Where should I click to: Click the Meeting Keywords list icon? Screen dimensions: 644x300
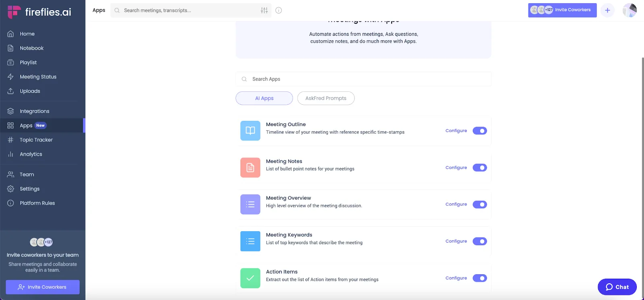pyautogui.click(x=250, y=241)
